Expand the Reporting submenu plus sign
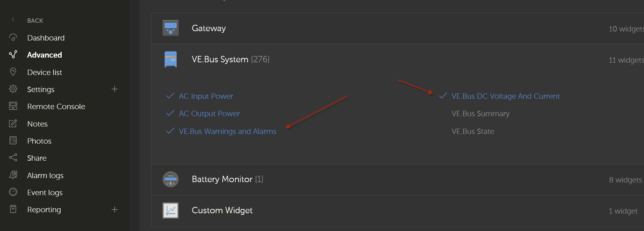Viewport: 644px width, 231px height. [115, 210]
